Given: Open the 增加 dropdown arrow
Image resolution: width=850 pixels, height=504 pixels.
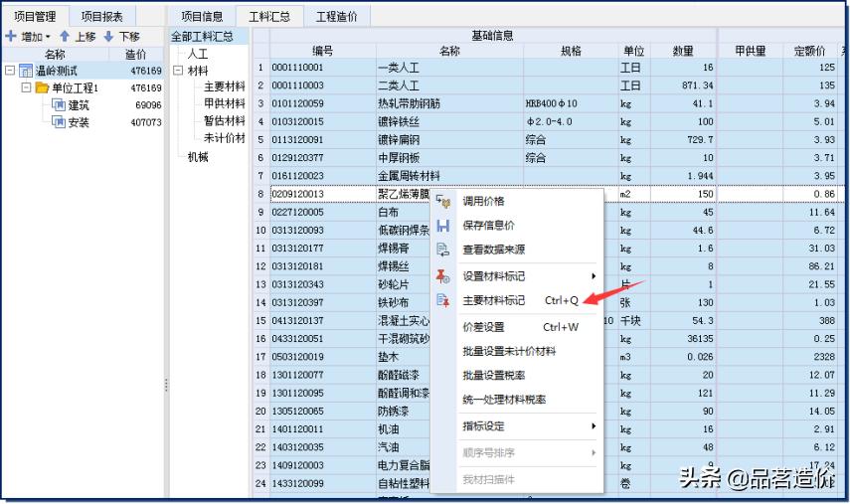Looking at the screenshot, I should (x=48, y=37).
